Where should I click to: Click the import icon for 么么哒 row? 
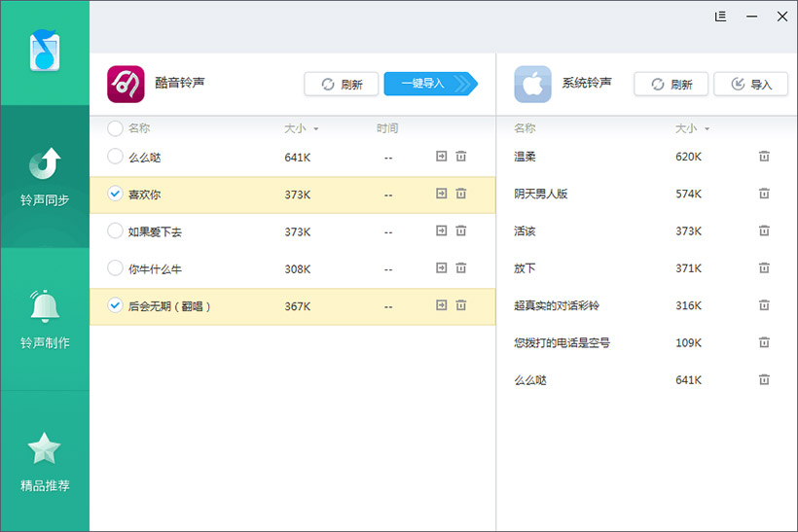tap(441, 157)
